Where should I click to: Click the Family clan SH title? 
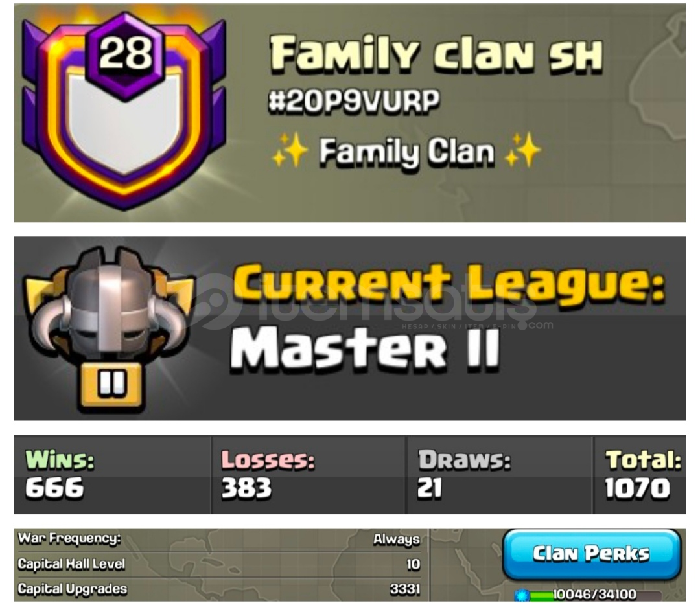[x=436, y=54]
